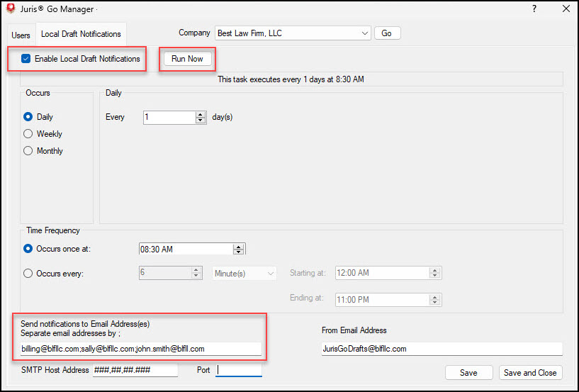Click the From Email Address field
The height and width of the screenshot is (392, 579).
(442, 349)
